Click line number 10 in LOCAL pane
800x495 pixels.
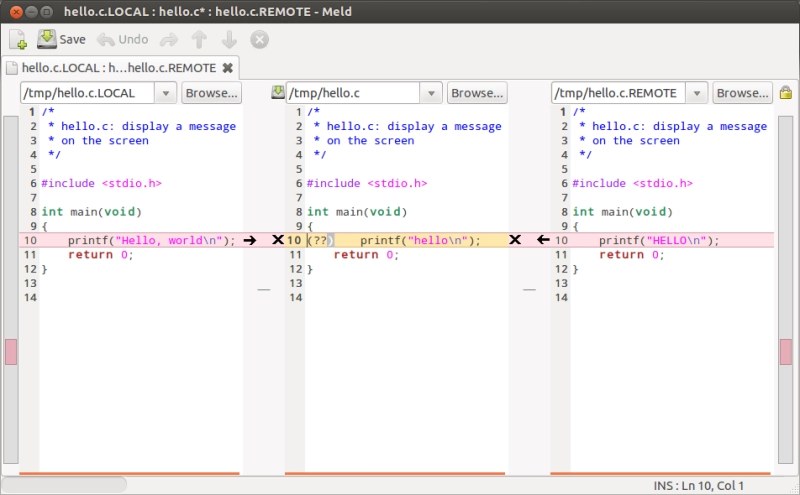click(x=31, y=240)
